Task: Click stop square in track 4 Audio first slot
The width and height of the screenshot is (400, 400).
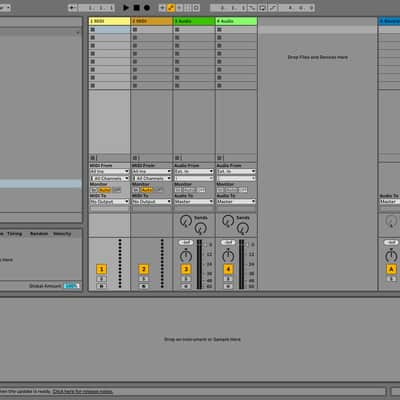Action: tap(219, 30)
